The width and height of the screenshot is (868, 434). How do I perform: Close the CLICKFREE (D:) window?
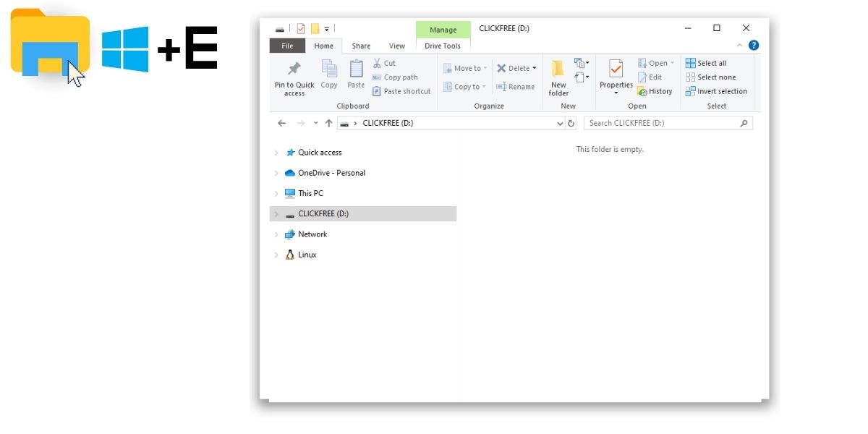(746, 28)
